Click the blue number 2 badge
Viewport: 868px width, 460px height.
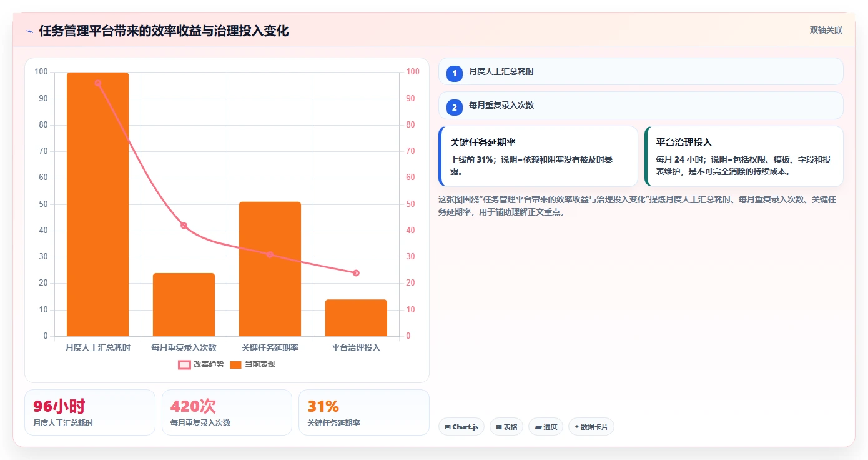(x=455, y=107)
